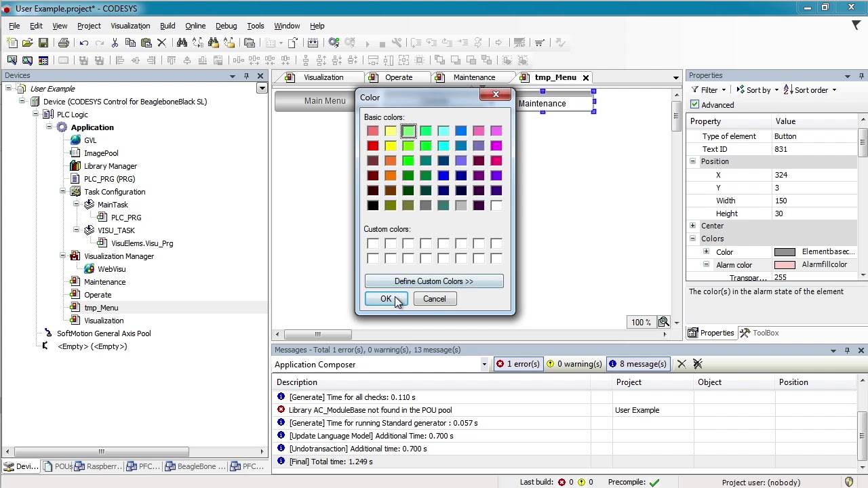This screenshot has height=488, width=868.
Task: Open the Debug menu
Action: (226, 26)
